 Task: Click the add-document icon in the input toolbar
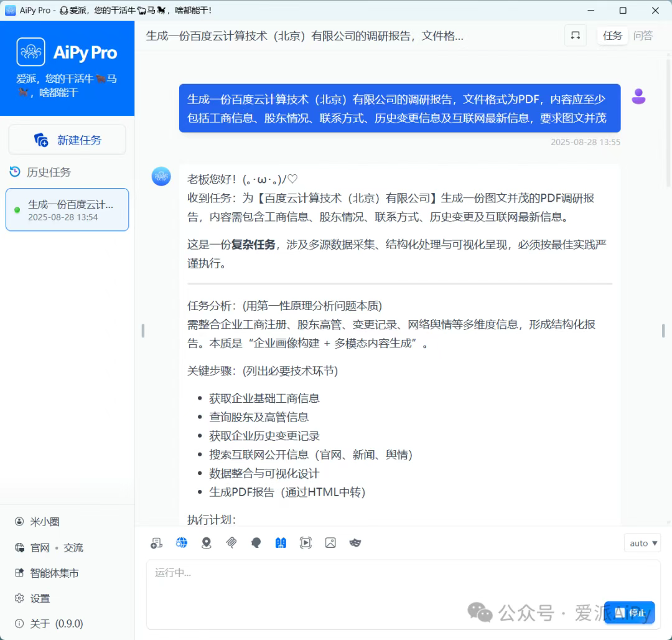point(156,543)
